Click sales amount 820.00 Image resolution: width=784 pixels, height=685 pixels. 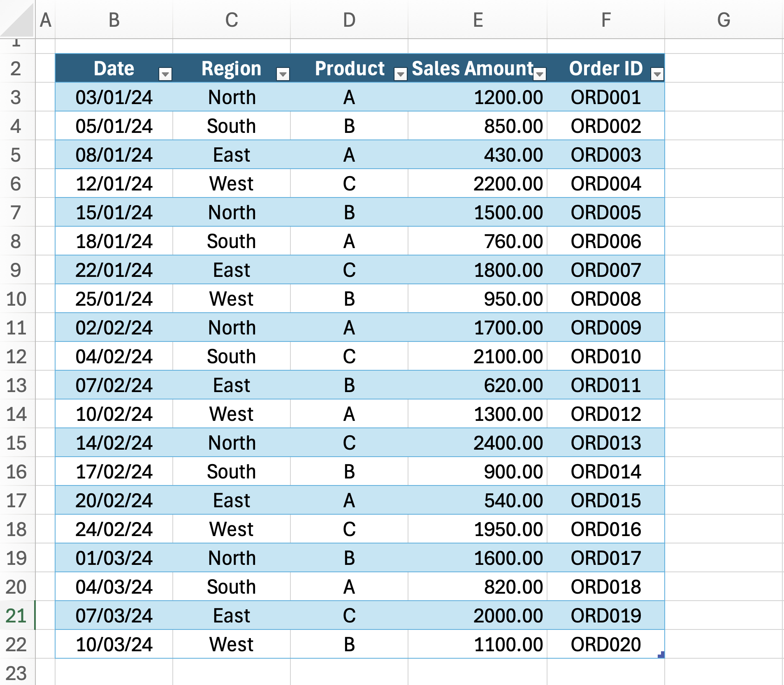(478, 587)
